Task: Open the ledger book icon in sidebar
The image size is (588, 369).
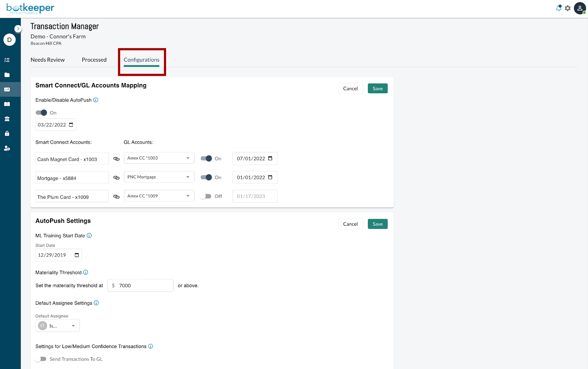Action: pos(7,104)
